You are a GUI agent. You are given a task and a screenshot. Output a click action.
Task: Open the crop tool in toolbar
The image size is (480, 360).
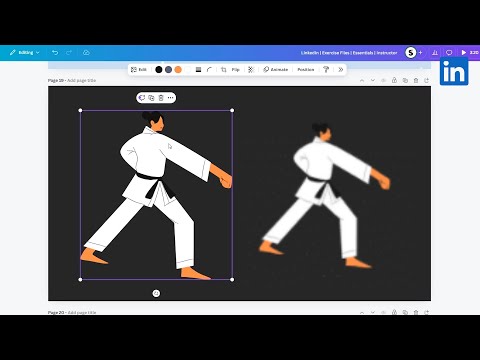[224, 69]
